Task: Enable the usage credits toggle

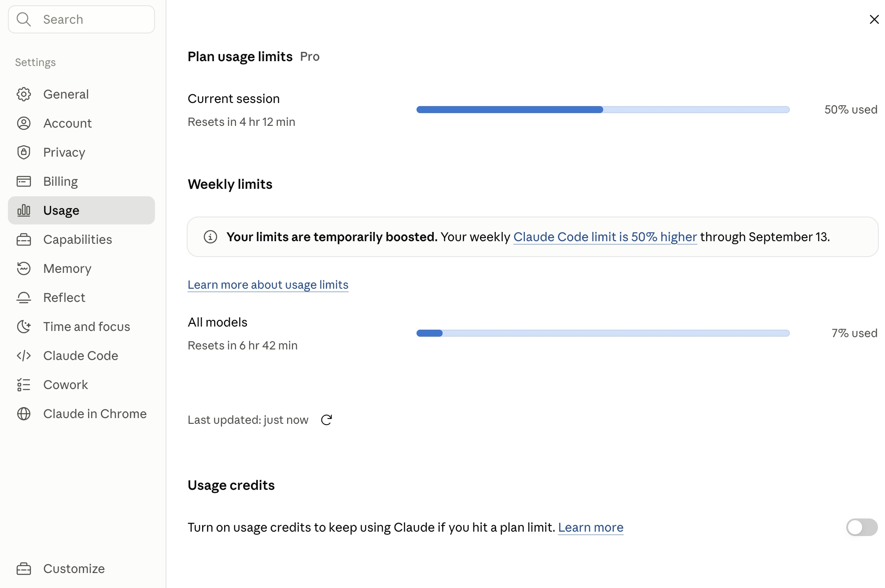Action: 862,527
